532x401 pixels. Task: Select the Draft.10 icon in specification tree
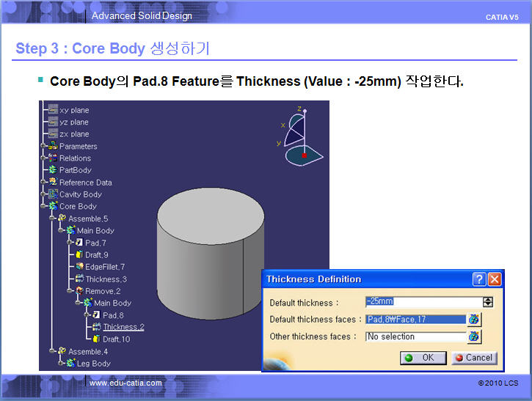97,339
